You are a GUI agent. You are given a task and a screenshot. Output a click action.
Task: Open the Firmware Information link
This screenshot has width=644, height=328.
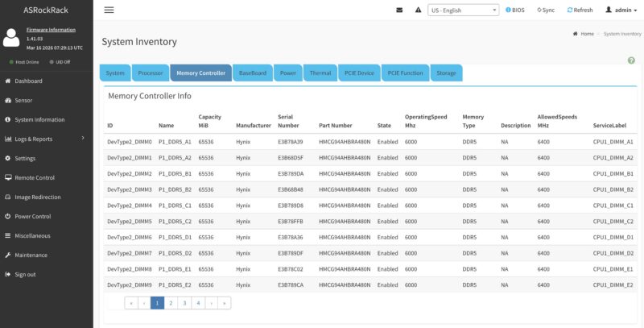pyautogui.click(x=51, y=30)
